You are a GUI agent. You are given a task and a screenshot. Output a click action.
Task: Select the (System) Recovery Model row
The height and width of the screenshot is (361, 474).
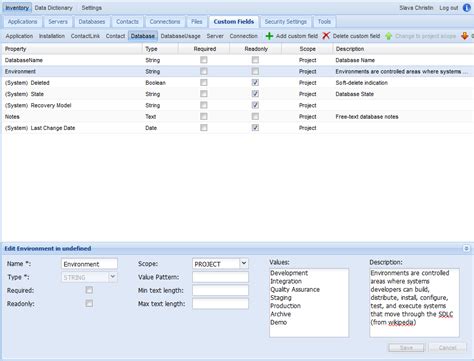[237, 105]
